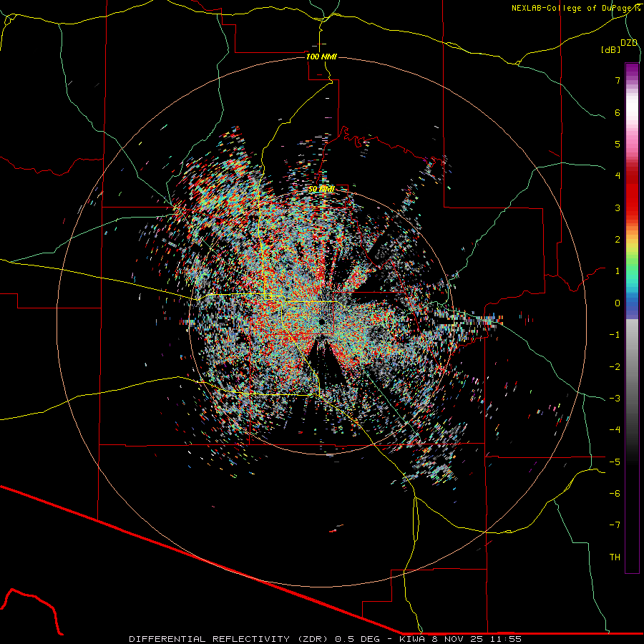644x644 pixels.
Task: Click the 50 NMI range ring label
Action: pos(321,189)
